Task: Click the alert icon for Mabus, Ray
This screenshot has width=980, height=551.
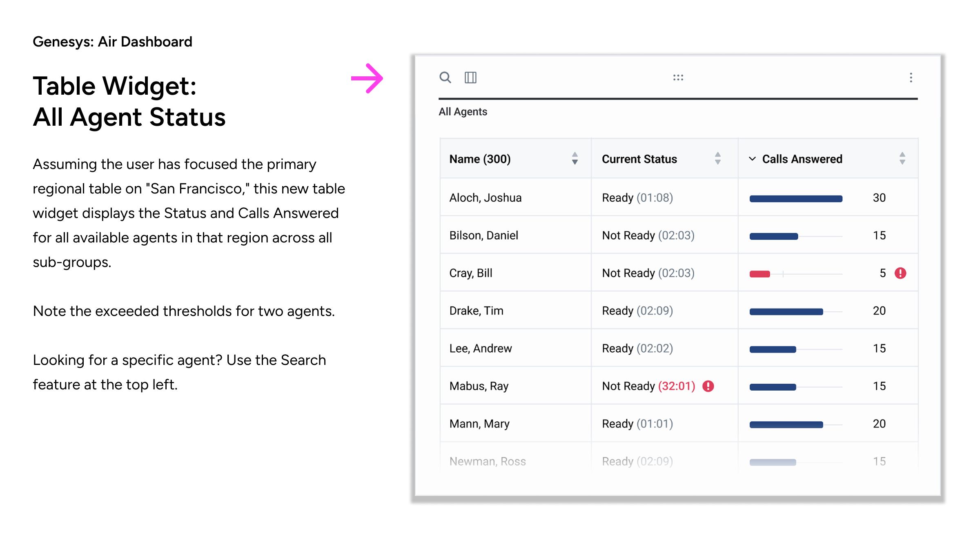Action: click(708, 386)
